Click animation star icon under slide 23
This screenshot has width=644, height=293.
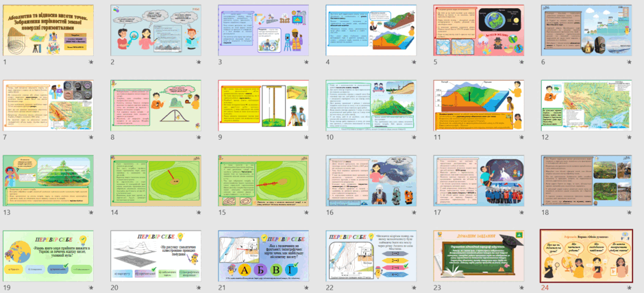click(521, 288)
